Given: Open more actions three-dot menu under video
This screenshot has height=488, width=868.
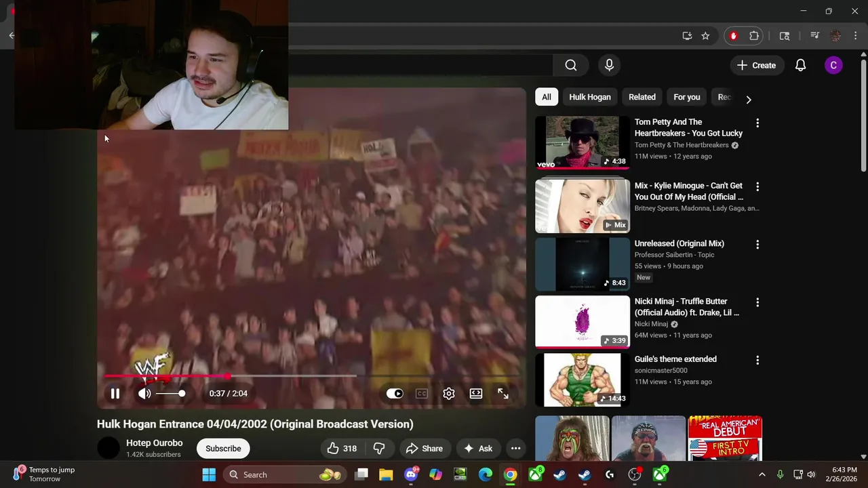Looking at the screenshot, I should point(515,448).
